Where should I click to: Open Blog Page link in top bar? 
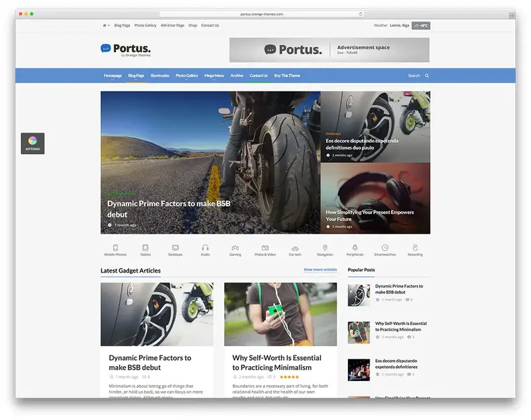[122, 26]
